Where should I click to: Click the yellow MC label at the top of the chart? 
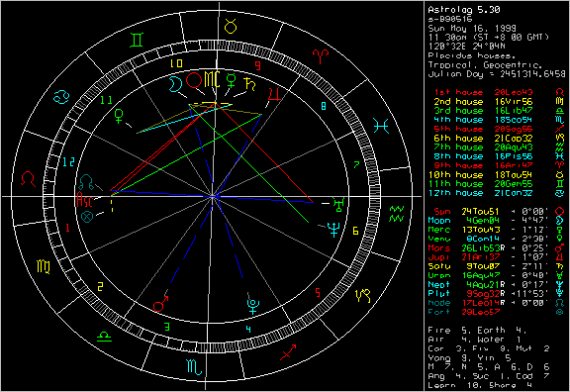tap(212, 79)
